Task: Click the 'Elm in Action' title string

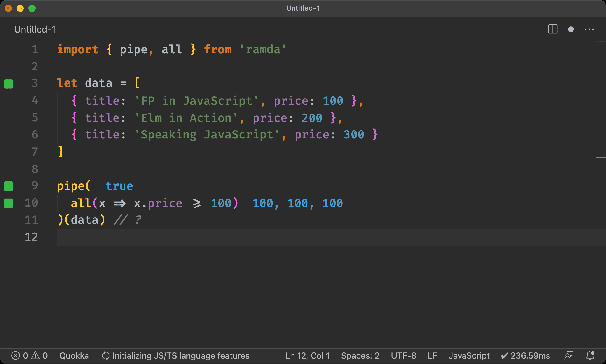Action: coord(186,118)
